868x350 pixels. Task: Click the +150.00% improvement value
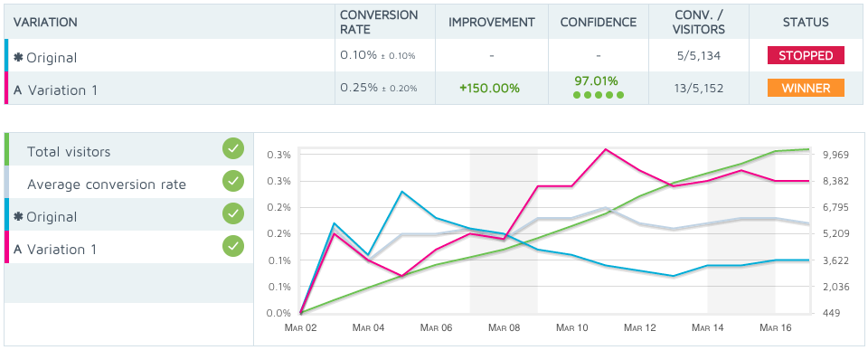[490, 89]
